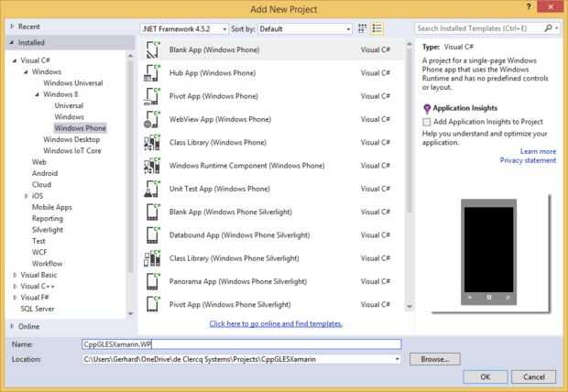Viewport: 568px width, 392px height.
Task: Open the help question mark button
Action: [x=529, y=6]
